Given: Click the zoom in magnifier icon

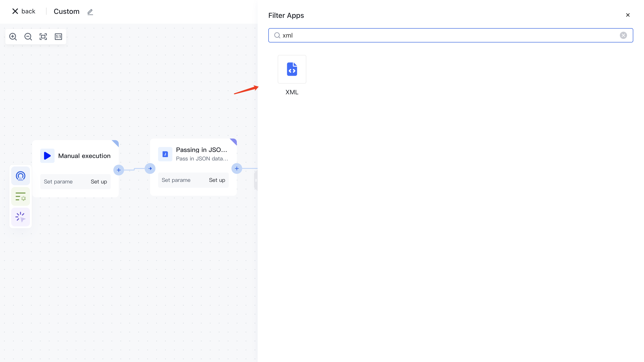Looking at the screenshot, I should [13, 37].
